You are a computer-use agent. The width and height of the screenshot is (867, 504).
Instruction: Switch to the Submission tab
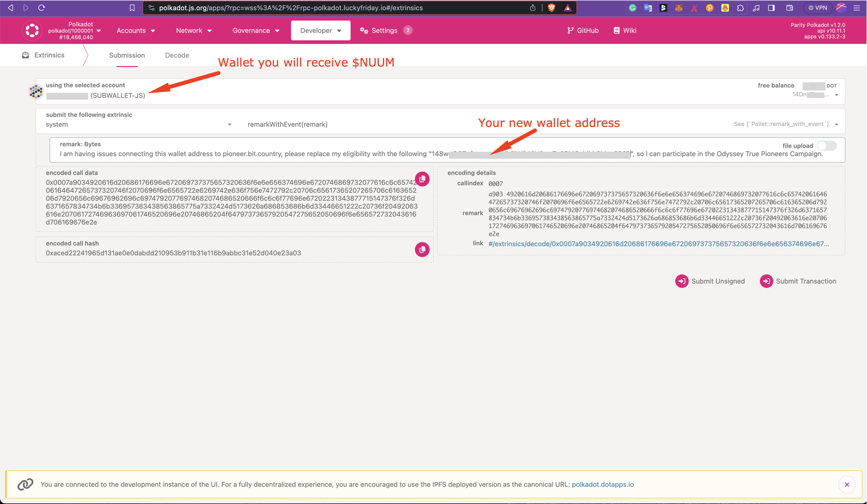[127, 55]
